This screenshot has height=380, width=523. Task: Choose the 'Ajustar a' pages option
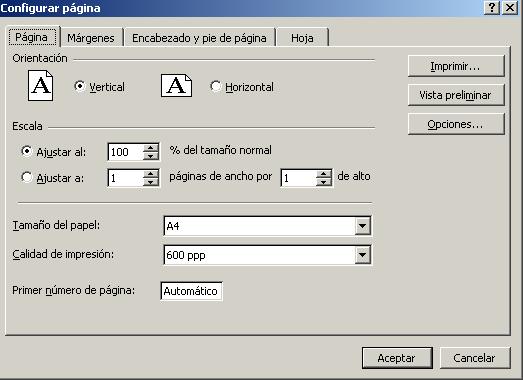point(27,177)
